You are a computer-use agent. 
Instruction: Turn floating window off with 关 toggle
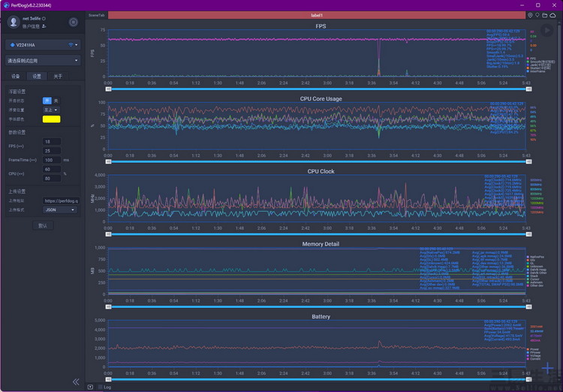(x=56, y=101)
